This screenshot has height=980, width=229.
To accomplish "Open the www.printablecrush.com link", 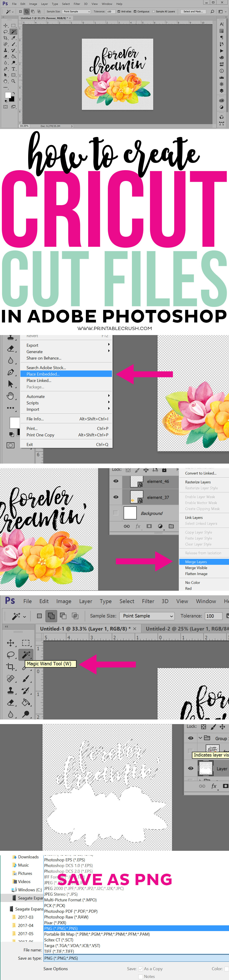I will tap(114, 328).
